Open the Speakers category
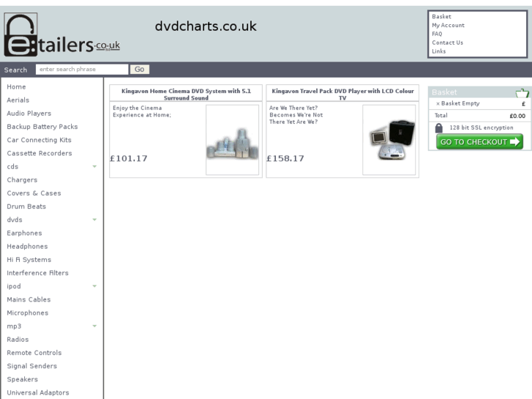 (22, 379)
